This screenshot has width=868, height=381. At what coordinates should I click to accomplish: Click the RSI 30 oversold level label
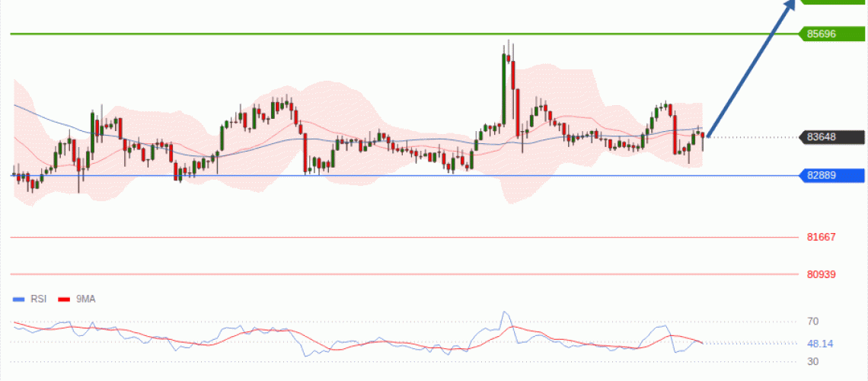pyautogui.click(x=812, y=362)
